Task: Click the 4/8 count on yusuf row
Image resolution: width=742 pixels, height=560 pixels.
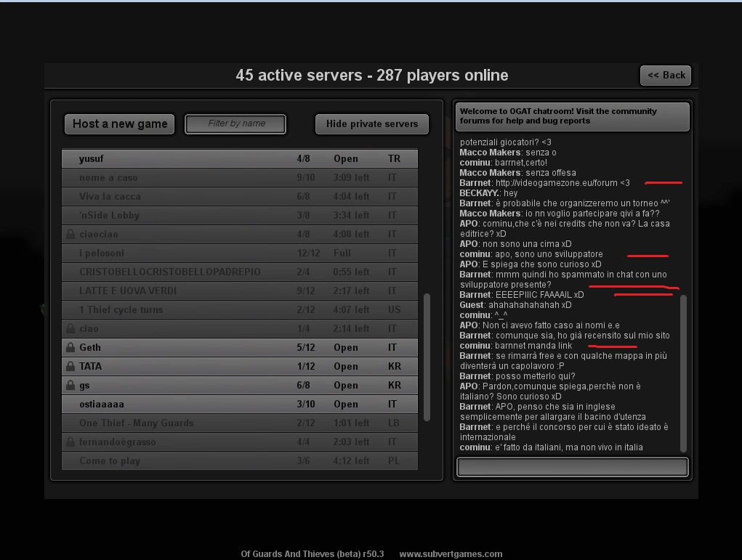Action: [303, 158]
